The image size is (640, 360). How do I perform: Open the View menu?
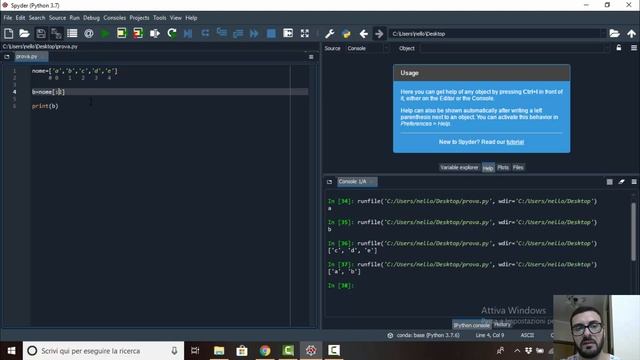click(x=176, y=18)
